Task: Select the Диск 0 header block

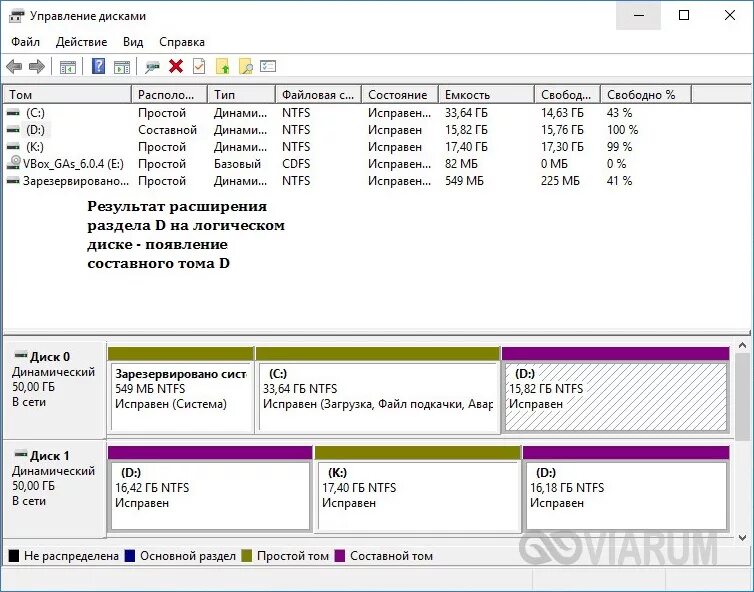Action: click(x=54, y=390)
